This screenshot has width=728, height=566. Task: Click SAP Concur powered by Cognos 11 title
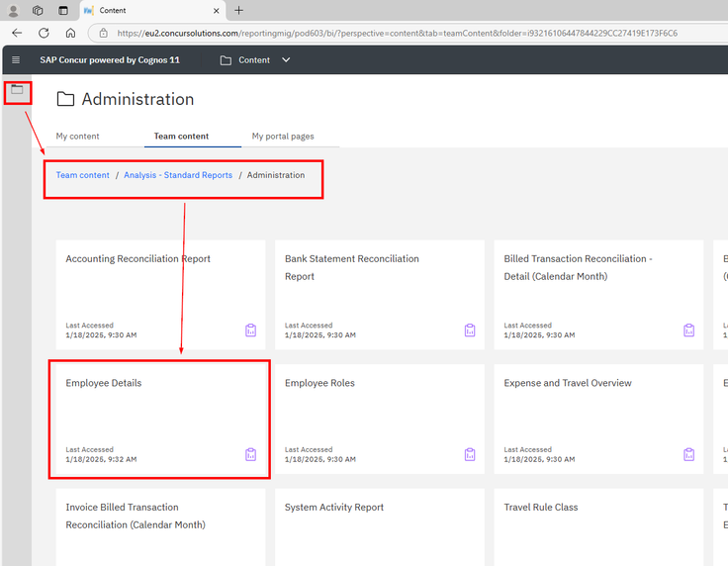pos(110,60)
